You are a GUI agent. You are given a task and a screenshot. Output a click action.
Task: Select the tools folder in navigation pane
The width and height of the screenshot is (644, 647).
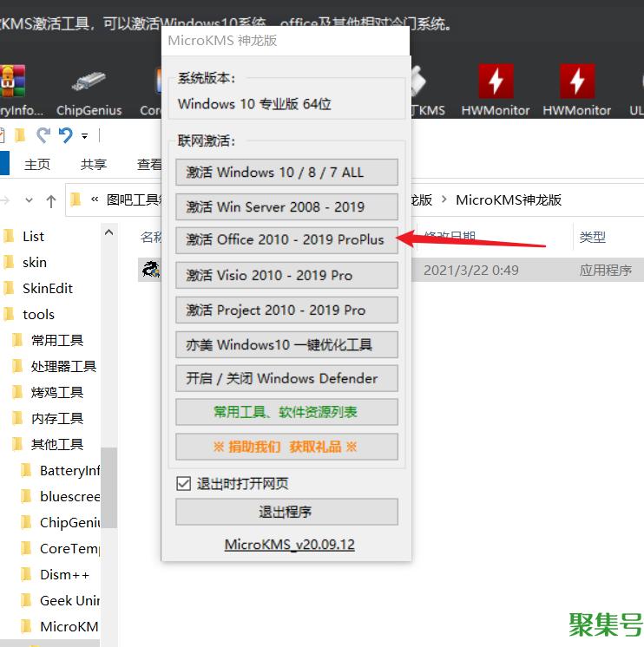coord(38,315)
